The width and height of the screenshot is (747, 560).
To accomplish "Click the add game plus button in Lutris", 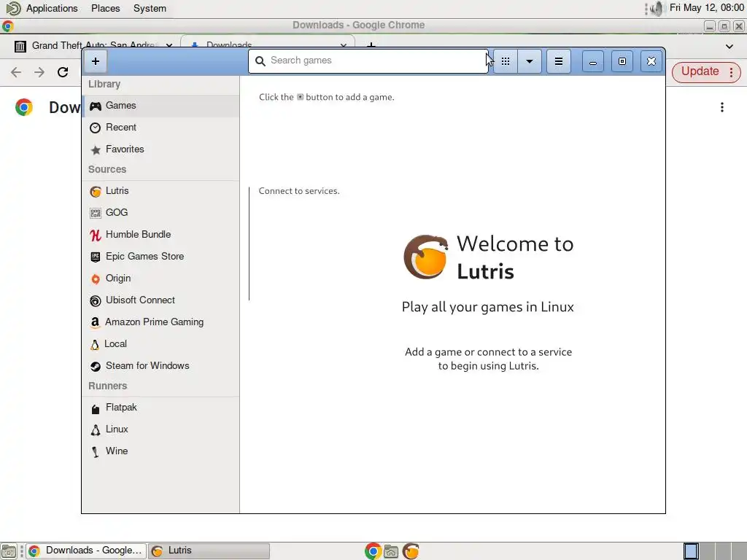I will [x=96, y=61].
